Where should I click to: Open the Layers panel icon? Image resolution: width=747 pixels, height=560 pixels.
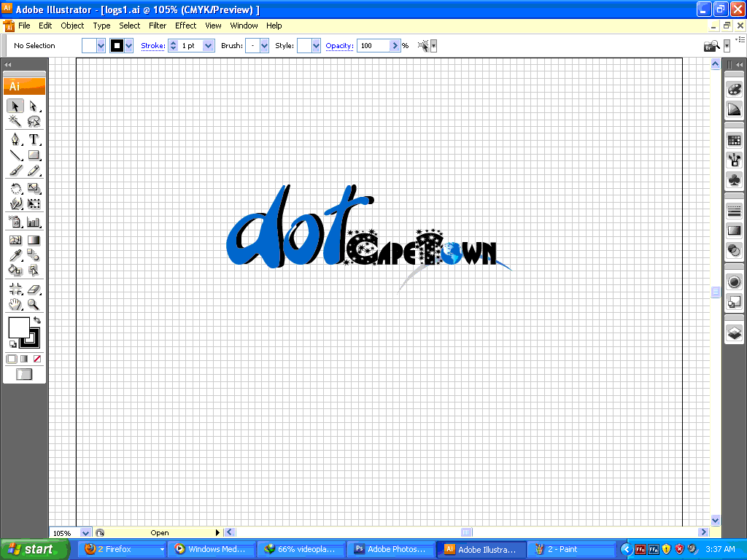(734, 333)
